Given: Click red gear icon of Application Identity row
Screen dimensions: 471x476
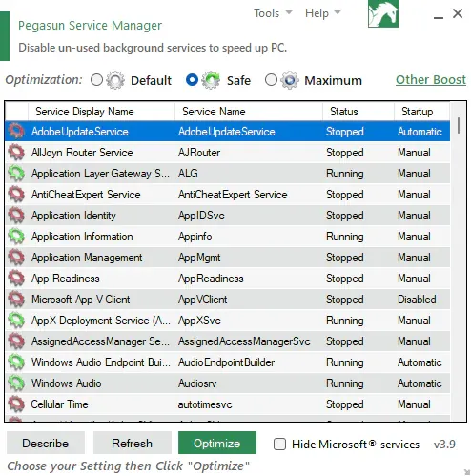Looking at the screenshot, I should [16, 215].
